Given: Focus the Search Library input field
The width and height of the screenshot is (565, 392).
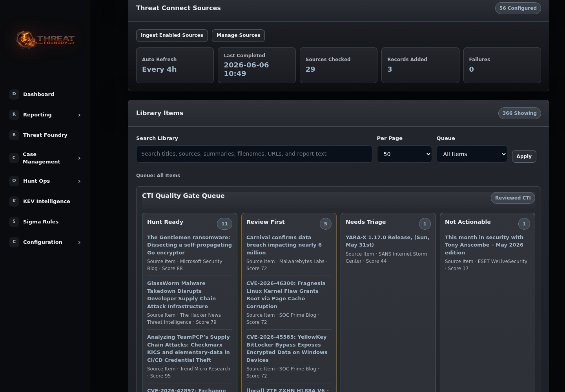Looking at the screenshot, I should 254,154.
